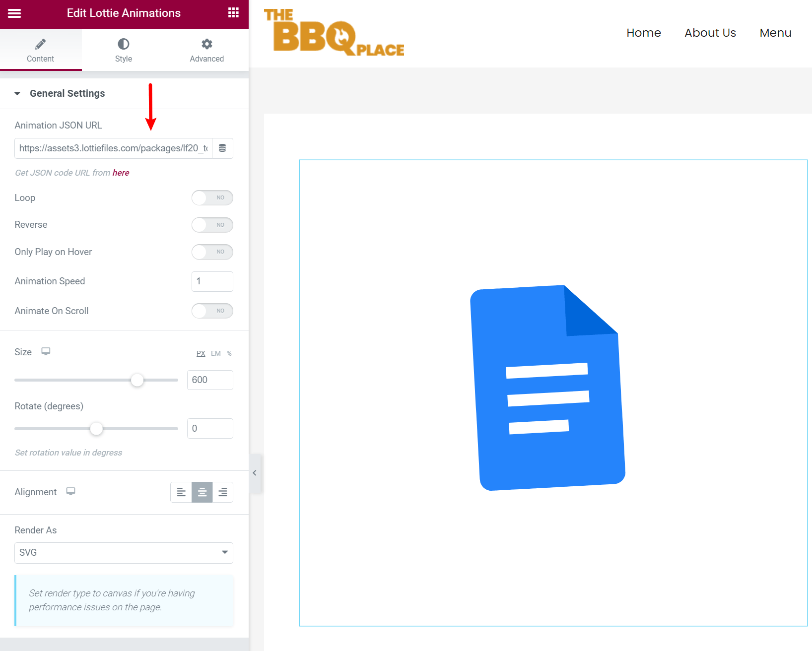
Task: Click the Rotate value field showing 0
Action: pos(210,429)
